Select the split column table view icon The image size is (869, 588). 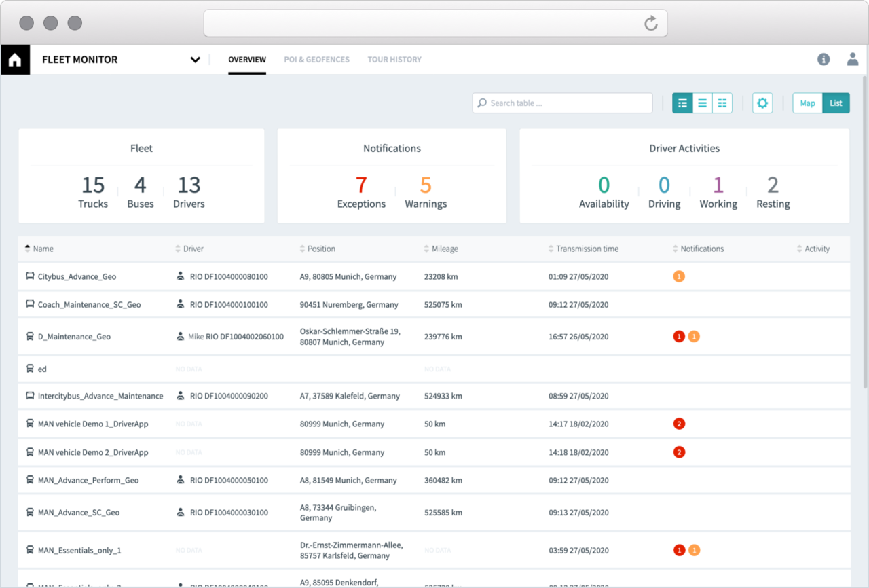pyautogui.click(x=722, y=103)
